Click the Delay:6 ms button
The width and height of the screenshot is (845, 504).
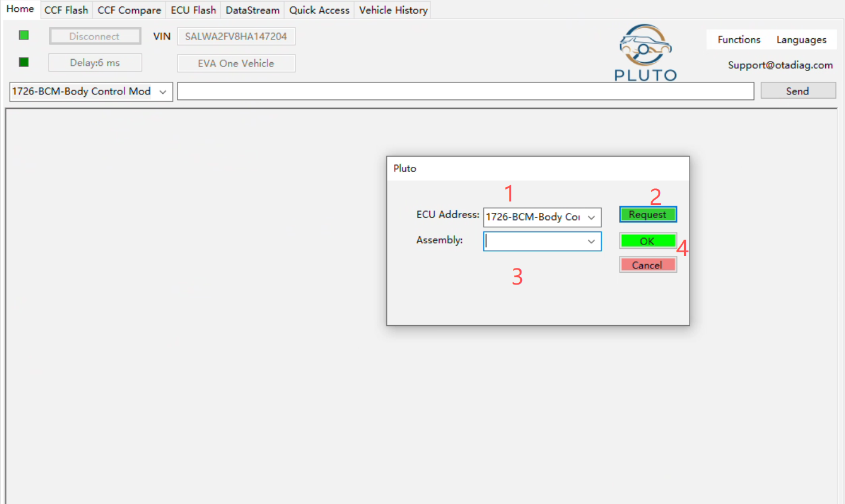point(95,63)
